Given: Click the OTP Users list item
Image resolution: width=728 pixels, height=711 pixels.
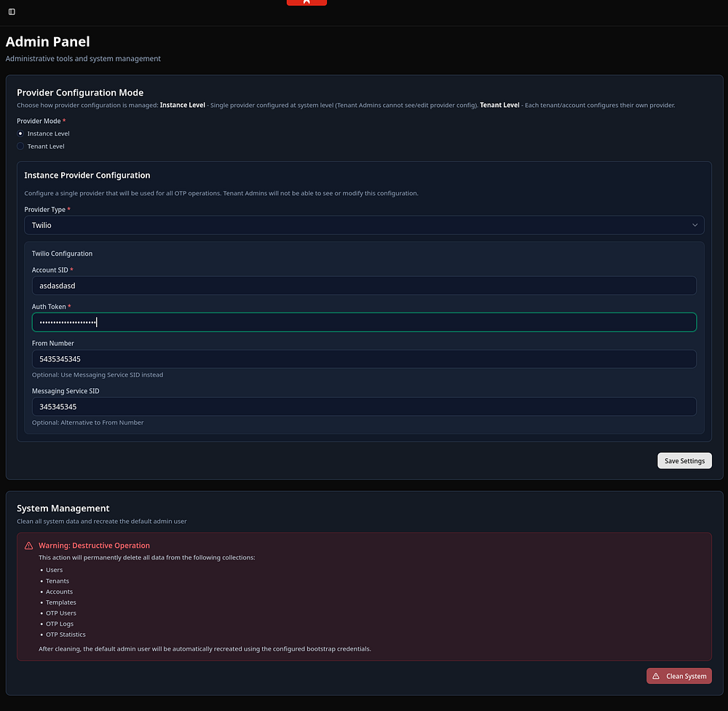Looking at the screenshot, I should (x=61, y=613).
